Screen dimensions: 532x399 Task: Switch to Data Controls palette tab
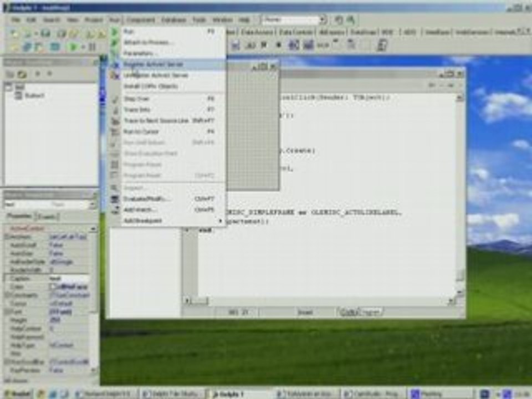coord(296,32)
